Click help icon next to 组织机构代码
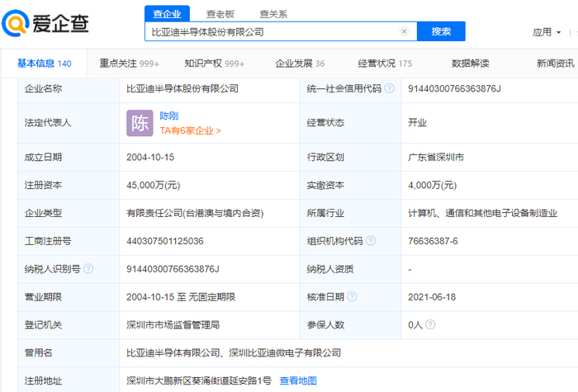This screenshot has width=578, height=392. 371,241
